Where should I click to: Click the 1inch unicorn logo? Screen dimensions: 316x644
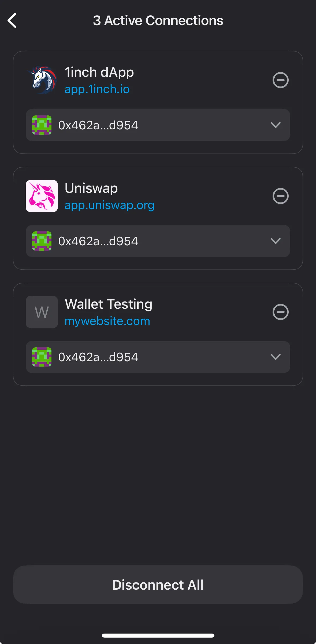tap(42, 80)
